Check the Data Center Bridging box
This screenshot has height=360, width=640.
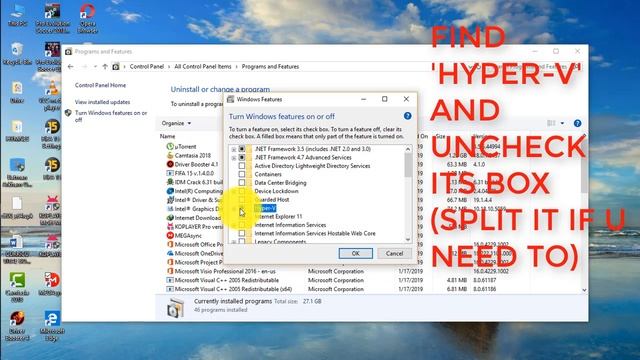[x=242, y=183]
